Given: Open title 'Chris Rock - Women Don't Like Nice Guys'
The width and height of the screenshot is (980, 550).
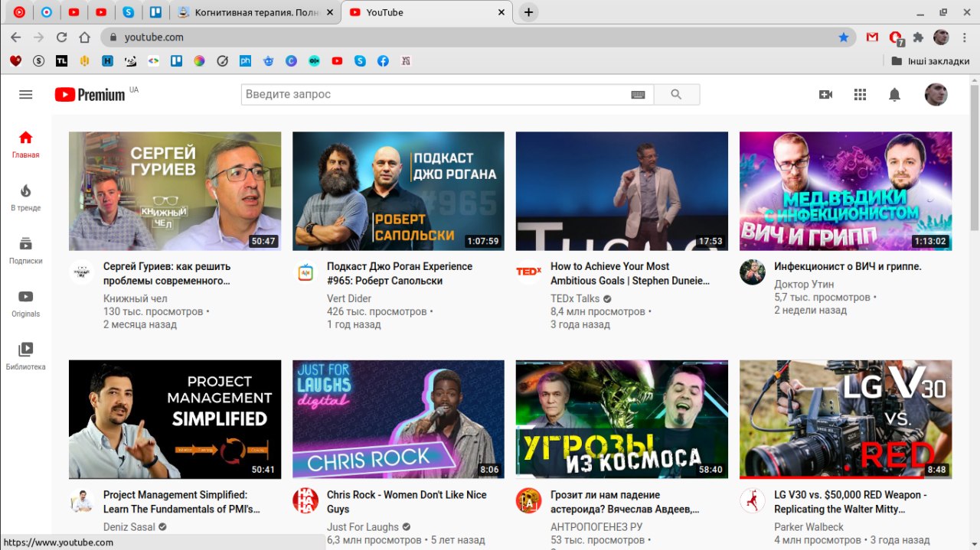Looking at the screenshot, I should pos(407,502).
